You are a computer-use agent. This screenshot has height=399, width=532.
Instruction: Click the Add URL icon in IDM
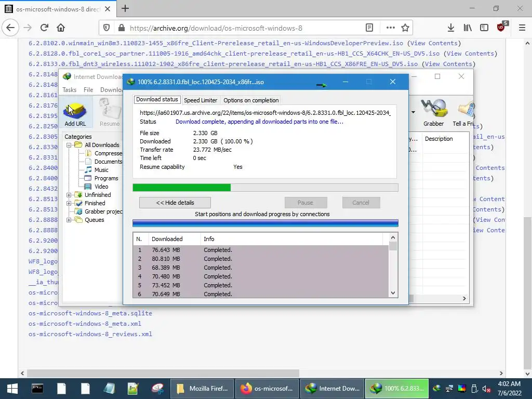(x=75, y=112)
